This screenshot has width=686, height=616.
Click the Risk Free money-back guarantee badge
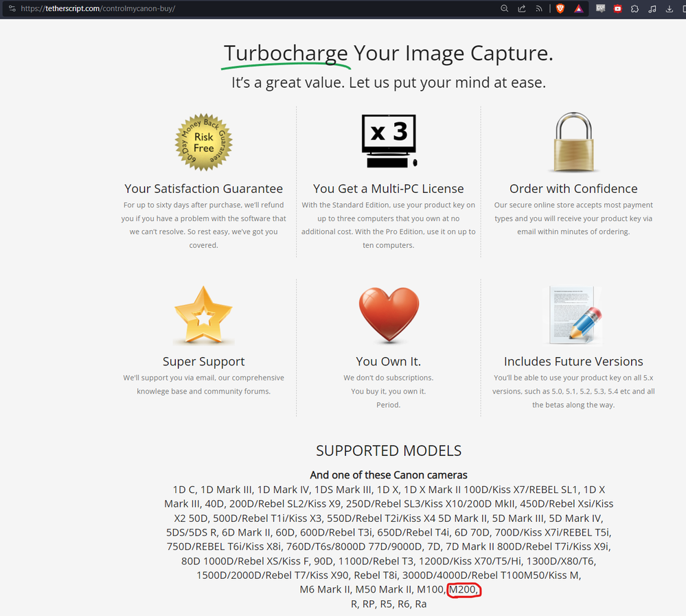pos(203,141)
